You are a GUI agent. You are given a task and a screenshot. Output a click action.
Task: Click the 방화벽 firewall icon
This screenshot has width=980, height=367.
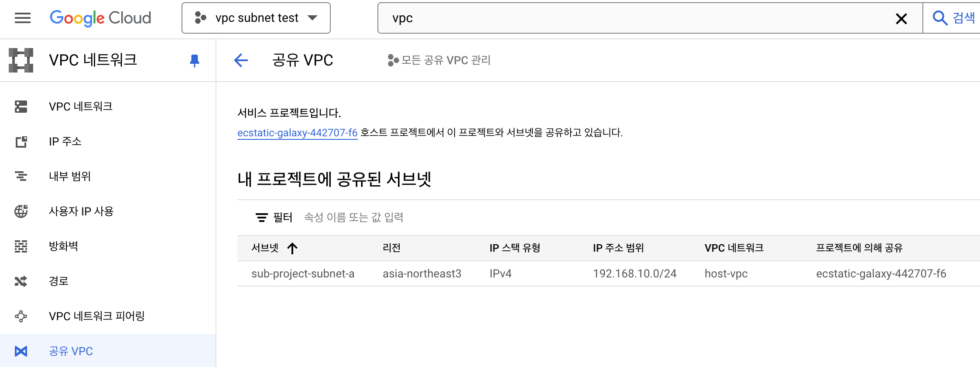(21, 246)
